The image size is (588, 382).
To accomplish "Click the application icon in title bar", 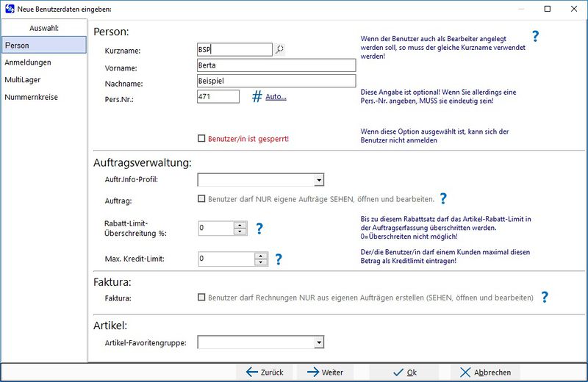I will coord(9,9).
